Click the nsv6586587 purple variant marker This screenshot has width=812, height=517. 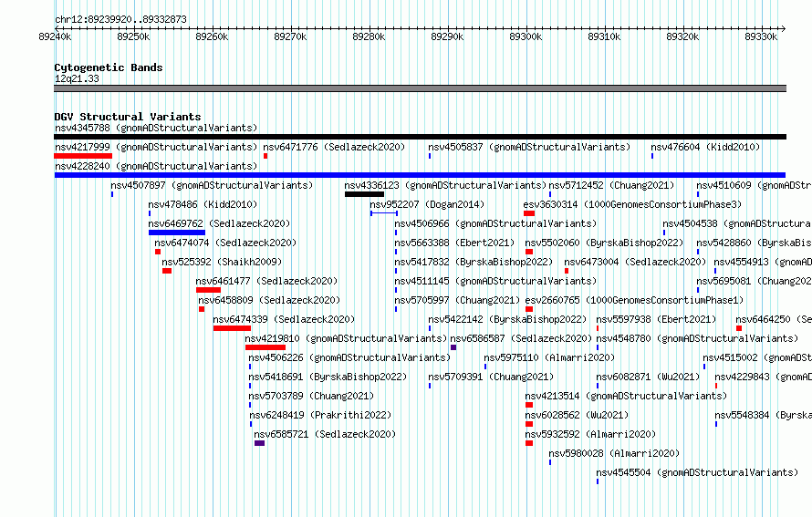[453, 347]
